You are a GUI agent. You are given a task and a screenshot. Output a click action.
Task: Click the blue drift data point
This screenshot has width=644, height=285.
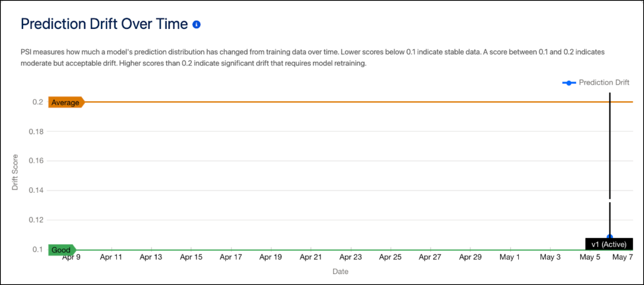pos(610,237)
